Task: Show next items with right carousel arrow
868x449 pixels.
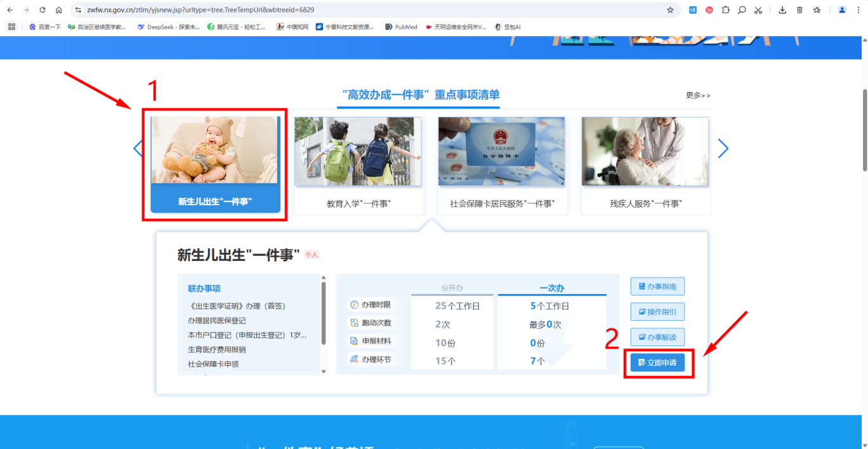Action: 723,149
